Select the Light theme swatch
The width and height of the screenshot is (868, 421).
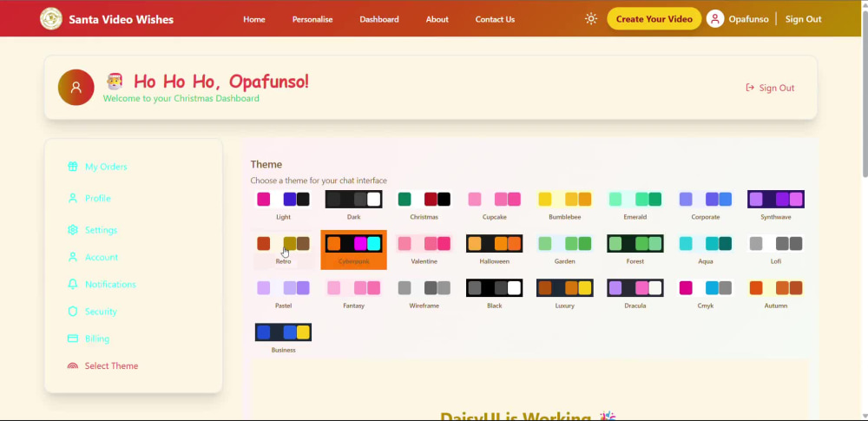pyautogui.click(x=284, y=200)
